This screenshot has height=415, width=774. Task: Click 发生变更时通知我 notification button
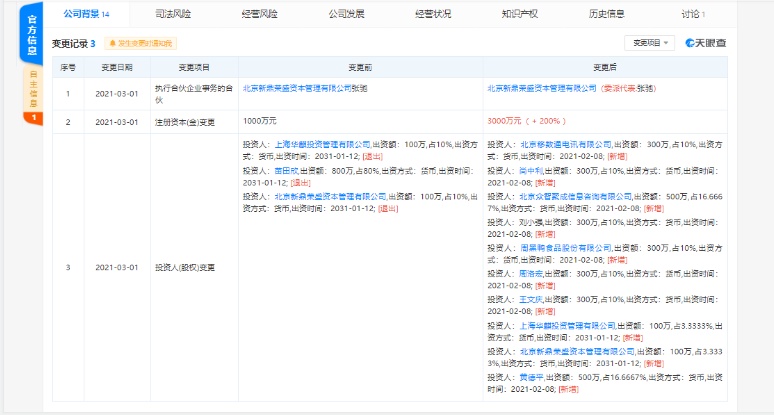click(140, 44)
